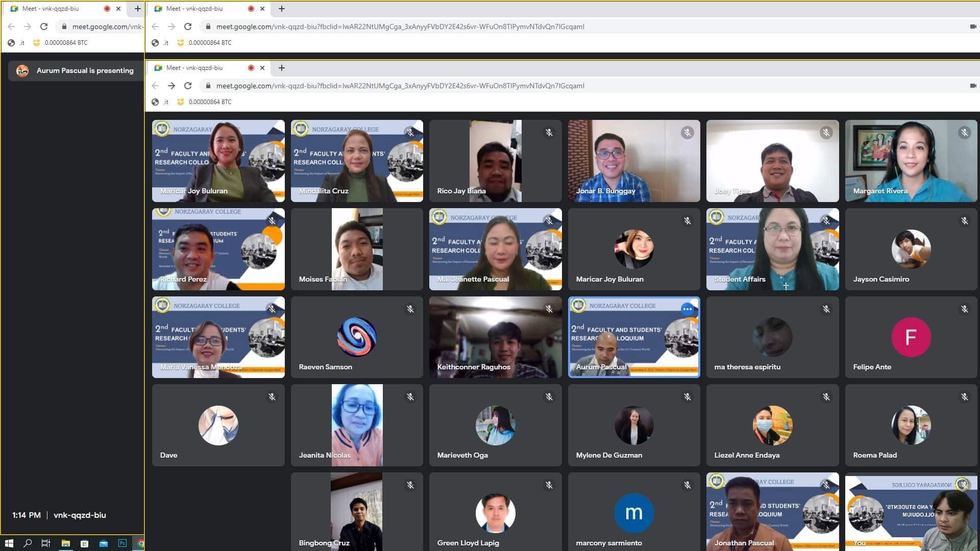980x551 pixels.
Task: Click back arrow in innermost nested browser
Action: [x=155, y=86]
